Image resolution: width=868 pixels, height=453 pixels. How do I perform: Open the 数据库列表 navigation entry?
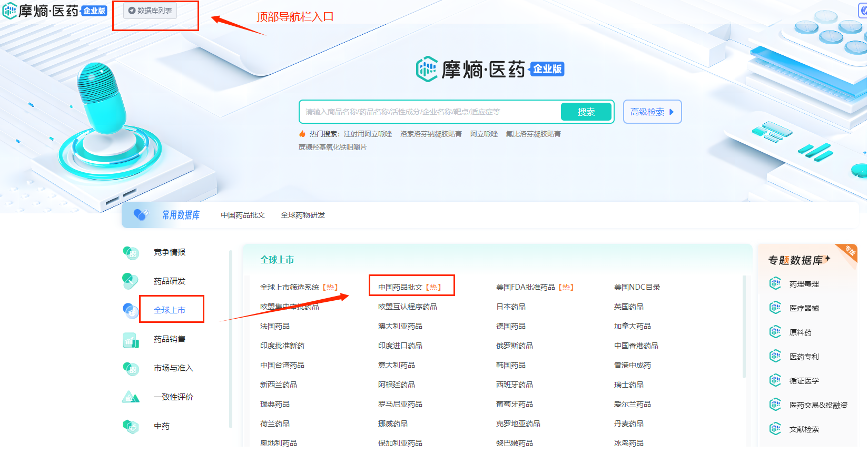[x=150, y=11]
